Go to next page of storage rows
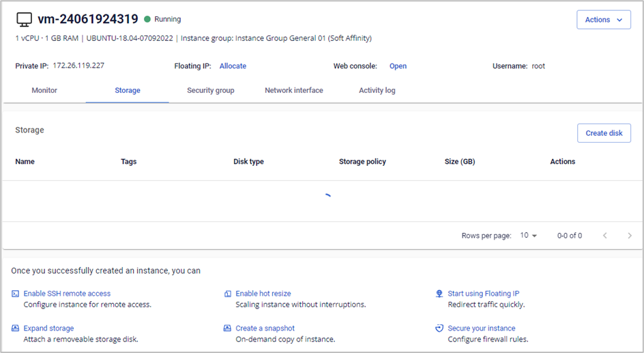This screenshot has height=353, width=644. pyautogui.click(x=629, y=236)
